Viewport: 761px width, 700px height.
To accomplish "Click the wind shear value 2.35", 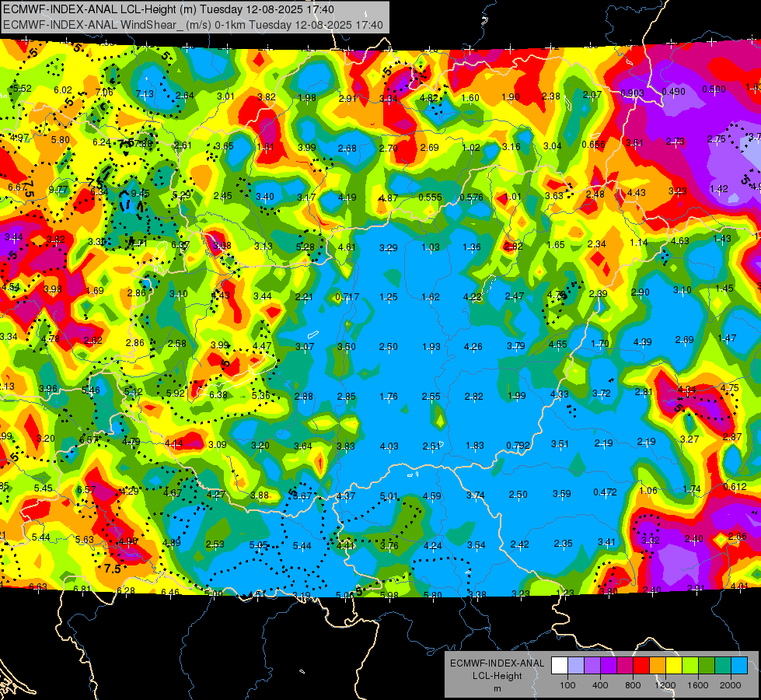I will tap(563, 544).
